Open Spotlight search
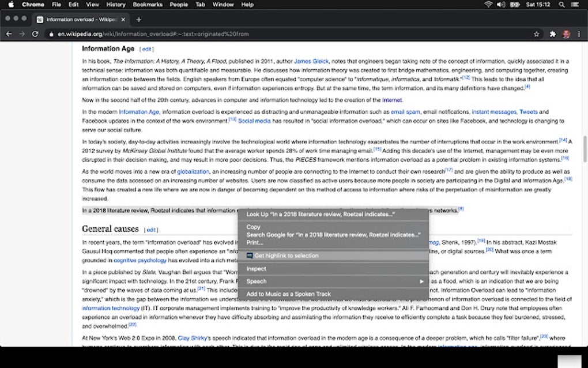The image size is (588, 368). 561,5
